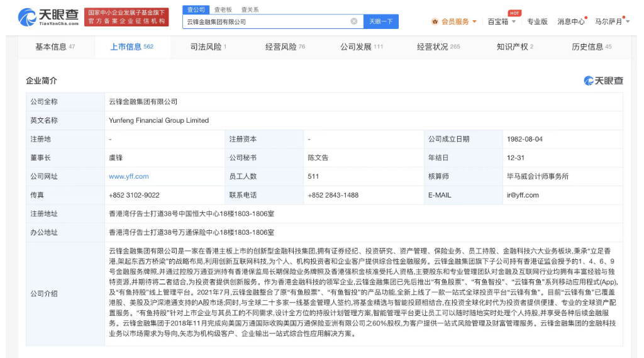Click the office address mentioning 万通保险中心
Viewport: 644px width, 358px height.
click(191, 233)
